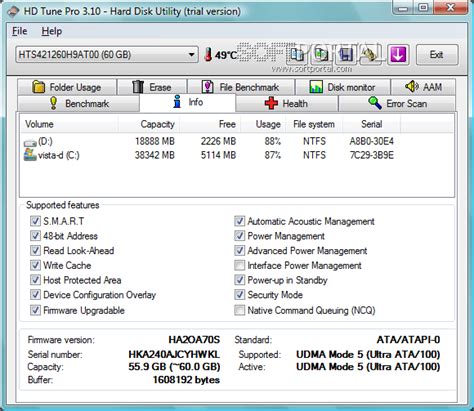Image resolution: width=474 pixels, height=411 pixels.
Task: Select the 18888 MB capacity cell
Action: click(x=155, y=141)
